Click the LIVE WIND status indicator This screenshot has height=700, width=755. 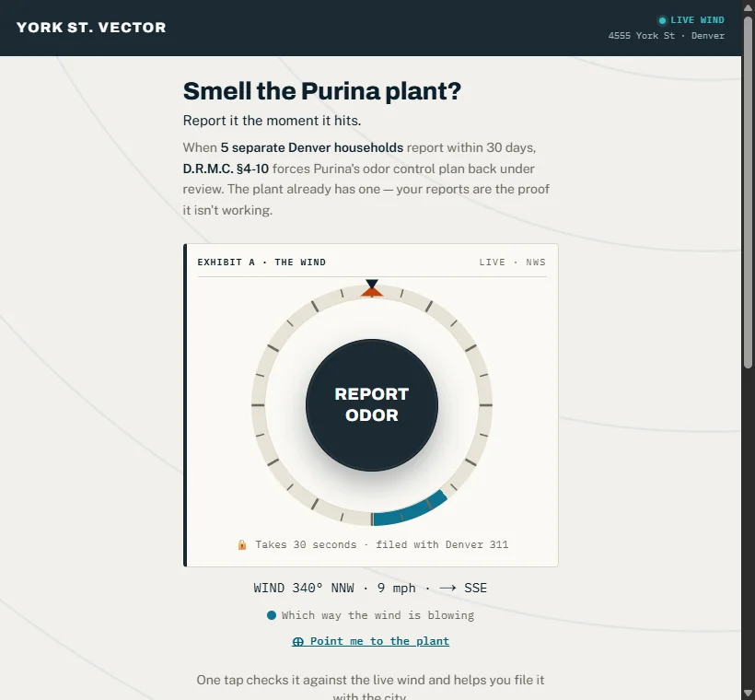tap(691, 20)
